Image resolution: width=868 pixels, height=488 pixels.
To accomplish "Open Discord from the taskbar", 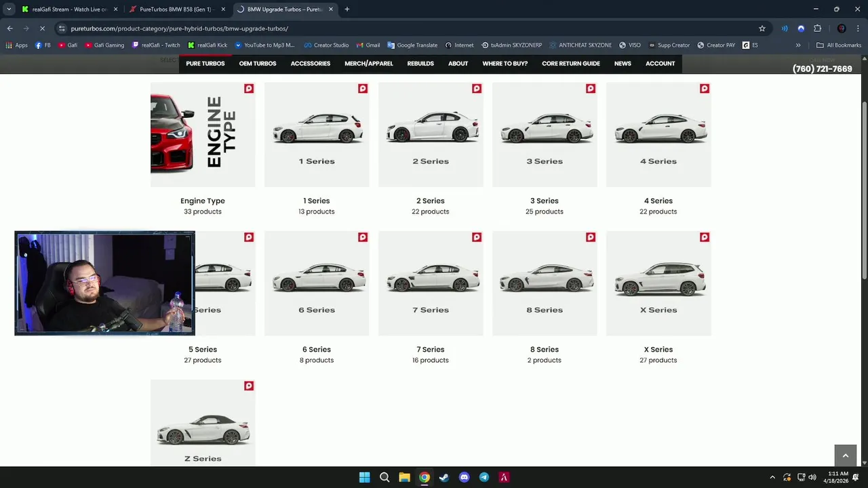I will tap(464, 477).
